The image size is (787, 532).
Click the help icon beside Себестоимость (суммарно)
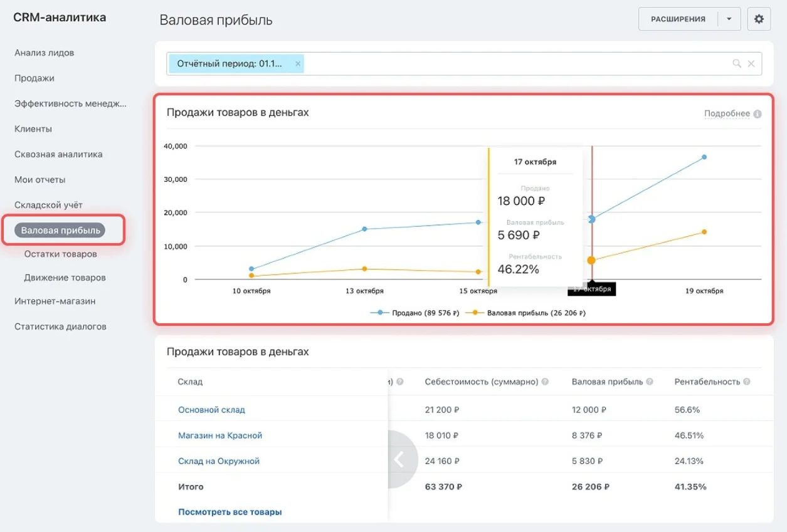(x=545, y=382)
